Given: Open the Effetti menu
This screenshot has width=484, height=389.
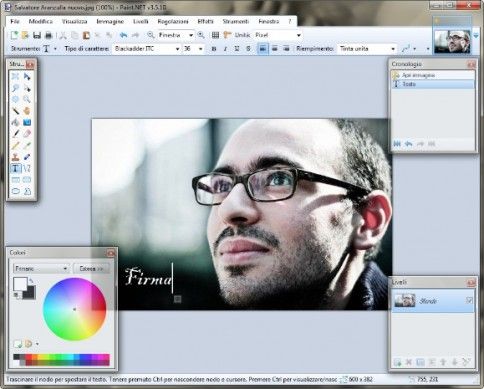Looking at the screenshot, I should click(x=205, y=21).
